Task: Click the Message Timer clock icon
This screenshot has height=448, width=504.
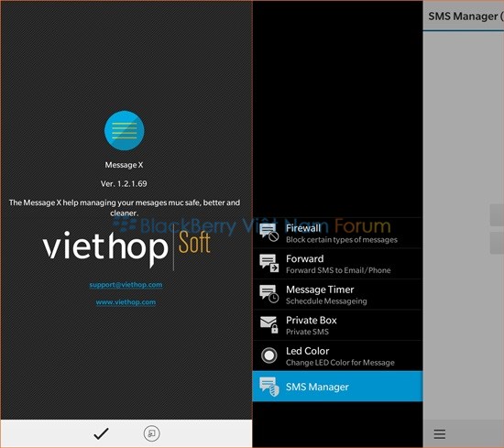Action: pos(269,294)
